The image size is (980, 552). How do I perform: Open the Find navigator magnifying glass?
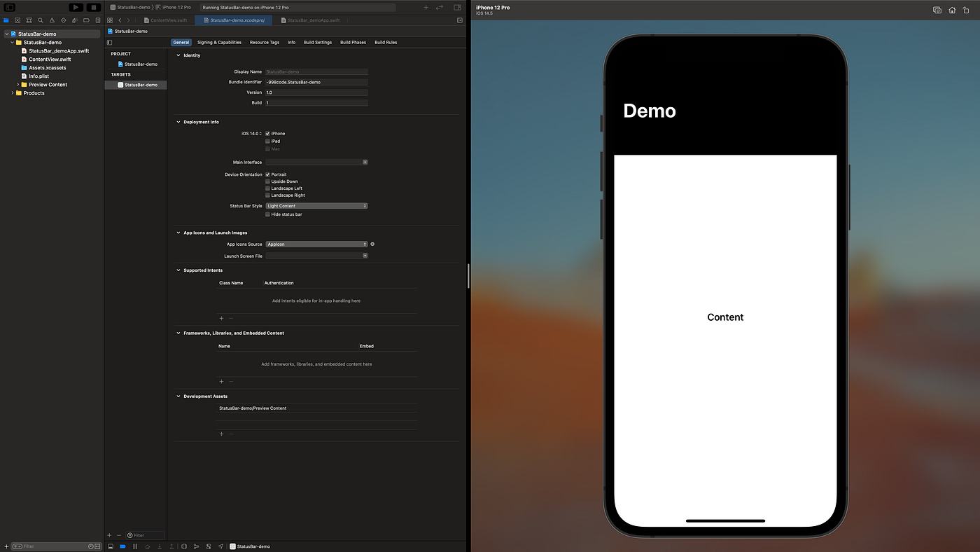41,20
